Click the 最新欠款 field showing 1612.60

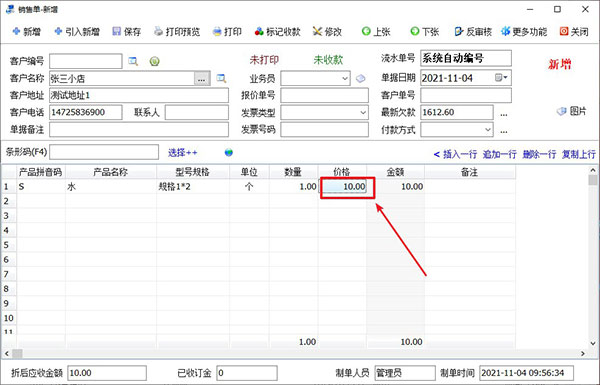pos(457,113)
